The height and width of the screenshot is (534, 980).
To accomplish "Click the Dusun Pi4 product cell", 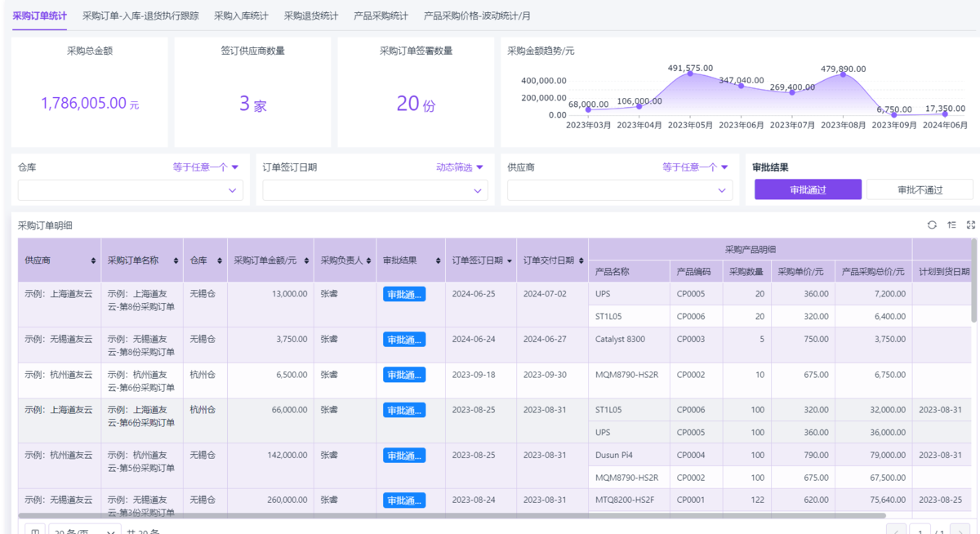I will coord(629,455).
